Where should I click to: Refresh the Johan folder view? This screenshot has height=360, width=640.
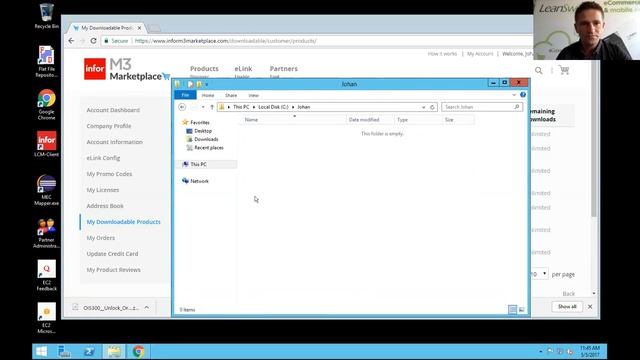tap(432, 107)
